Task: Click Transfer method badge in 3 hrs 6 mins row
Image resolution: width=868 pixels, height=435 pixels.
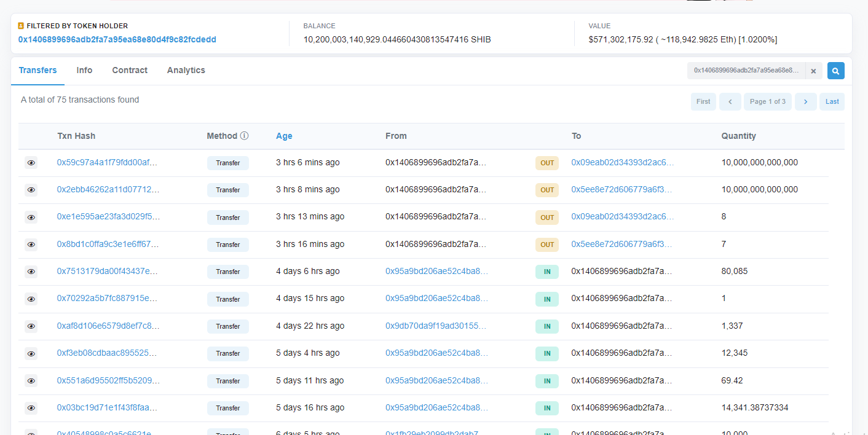Action: (x=228, y=163)
